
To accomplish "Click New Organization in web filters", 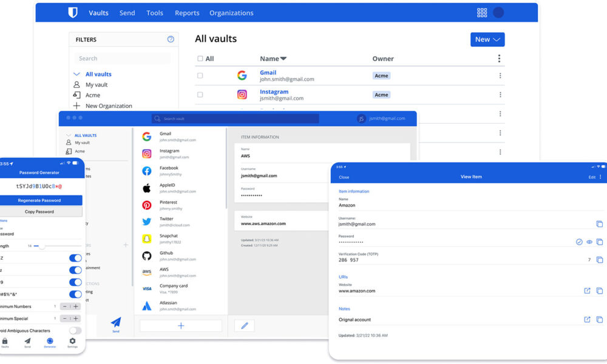I will pos(109,106).
